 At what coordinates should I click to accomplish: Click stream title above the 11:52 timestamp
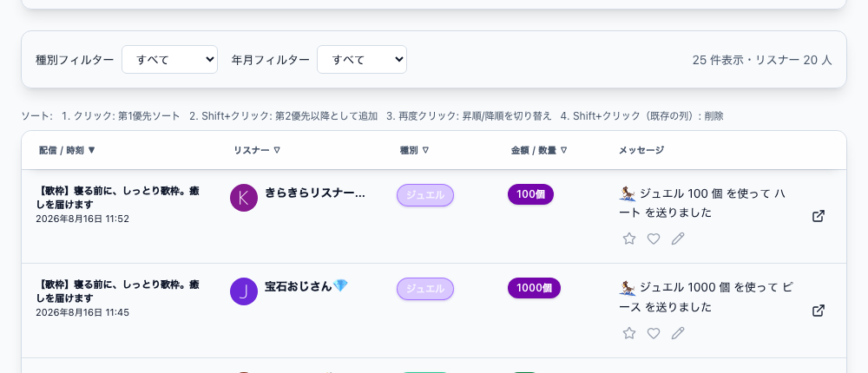pyautogui.click(x=118, y=198)
